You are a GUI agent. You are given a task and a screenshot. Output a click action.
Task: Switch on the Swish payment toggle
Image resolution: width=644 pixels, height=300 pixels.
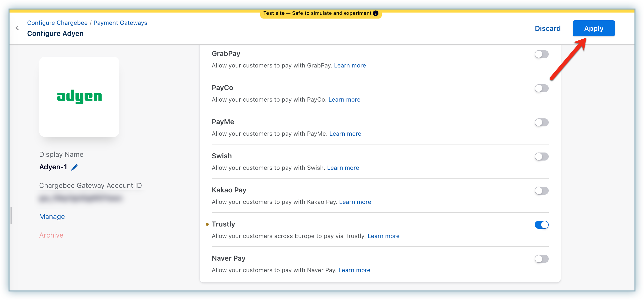click(541, 157)
